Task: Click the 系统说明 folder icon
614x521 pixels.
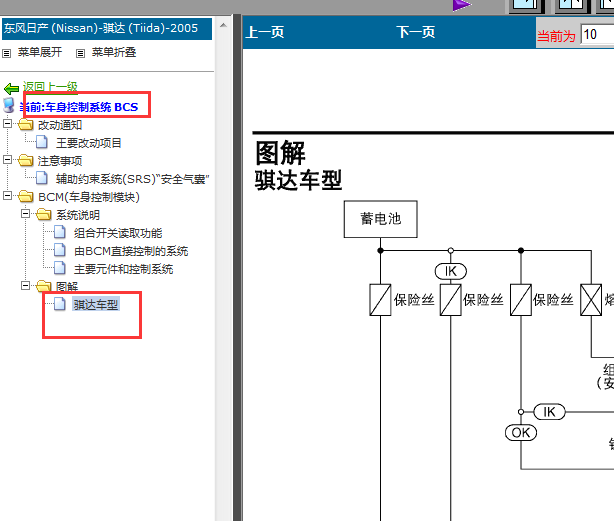Action: tap(44, 215)
